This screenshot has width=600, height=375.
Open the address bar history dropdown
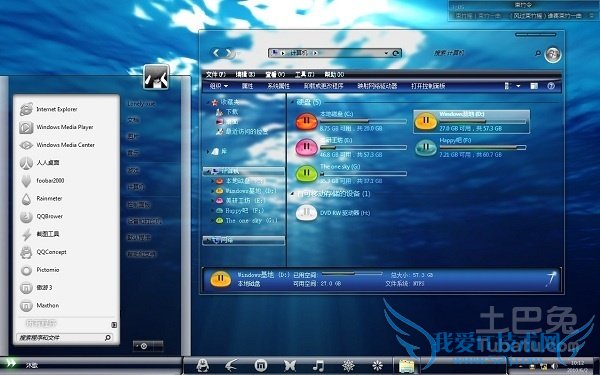point(386,53)
